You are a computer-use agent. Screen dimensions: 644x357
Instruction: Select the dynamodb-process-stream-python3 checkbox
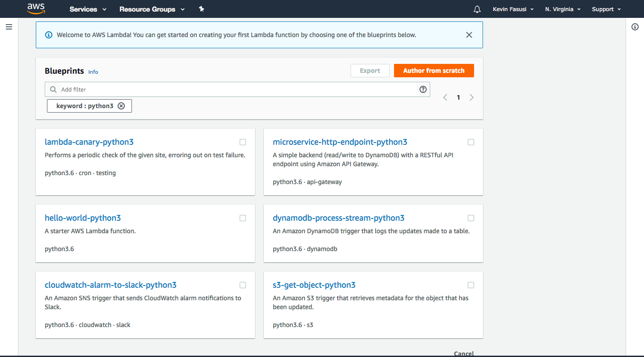click(x=471, y=218)
